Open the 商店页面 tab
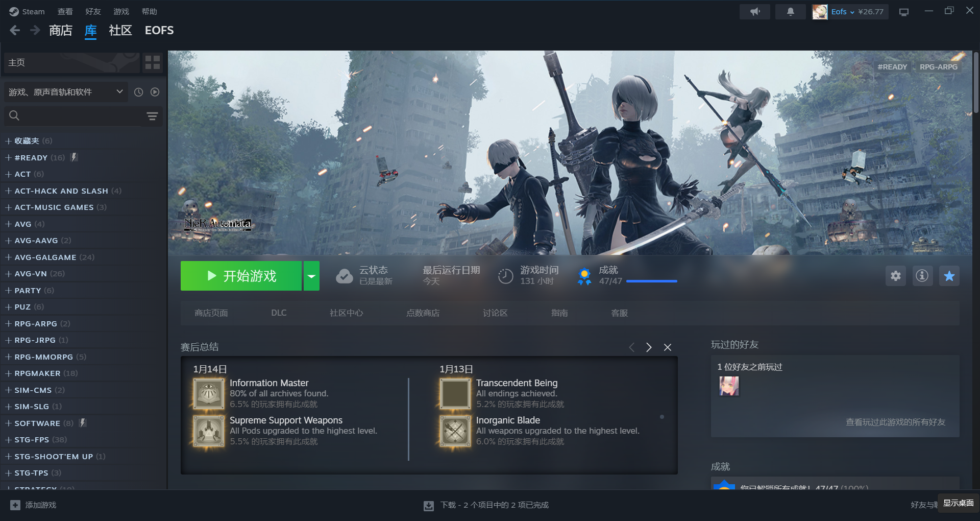 coord(211,313)
